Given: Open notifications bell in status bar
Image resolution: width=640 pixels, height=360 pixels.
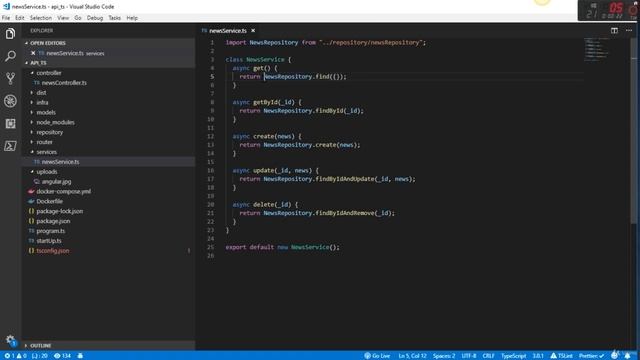Looking at the screenshot, I should [x=627, y=356].
